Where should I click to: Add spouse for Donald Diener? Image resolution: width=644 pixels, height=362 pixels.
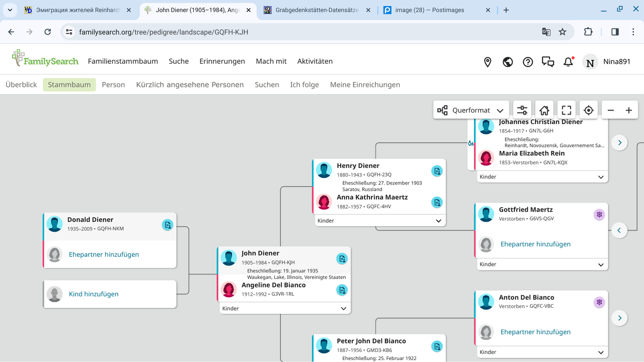click(x=104, y=254)
